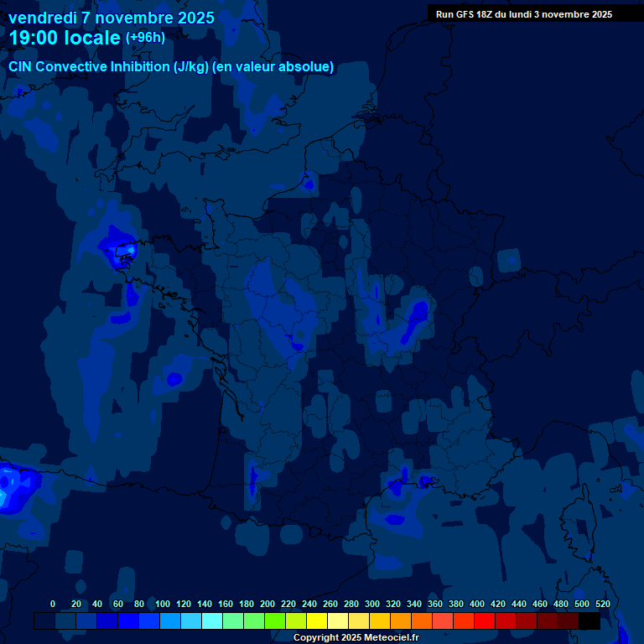
Task: Select the bright green 200 legend swatch
Action: coord(275,621)
